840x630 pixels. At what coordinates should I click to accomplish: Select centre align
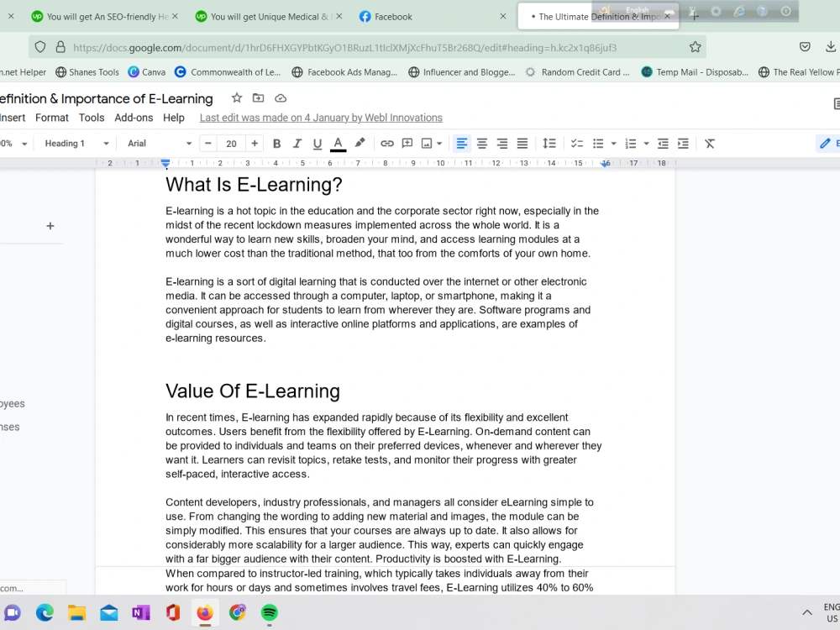click(x=481, y=144)
